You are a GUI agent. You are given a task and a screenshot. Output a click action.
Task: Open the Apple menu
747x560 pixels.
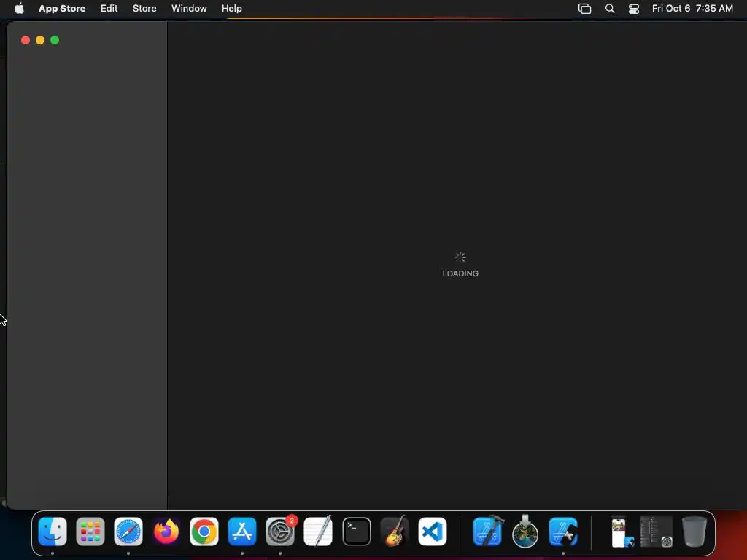pyautogui.click(x=19, y=8)
